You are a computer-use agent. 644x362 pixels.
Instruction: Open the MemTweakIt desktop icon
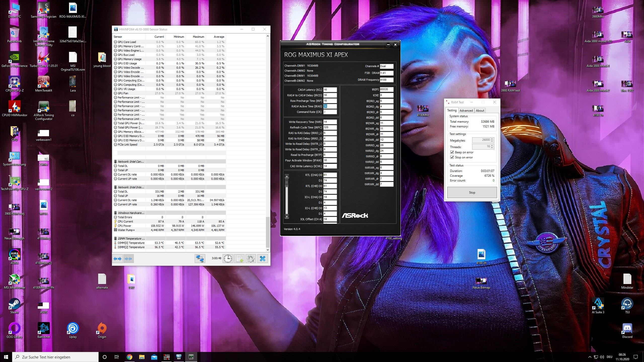[x=44, y=84]
